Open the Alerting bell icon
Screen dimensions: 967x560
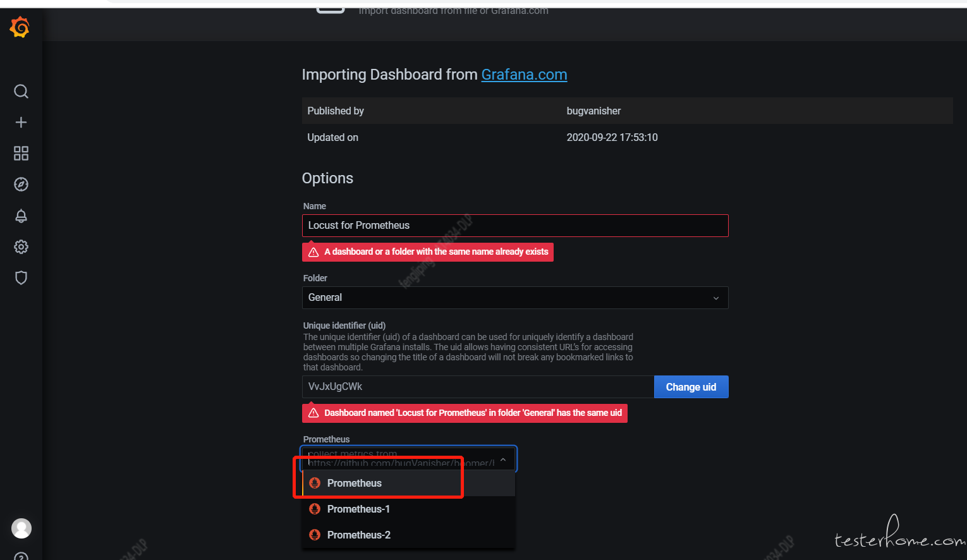point(21,216)
